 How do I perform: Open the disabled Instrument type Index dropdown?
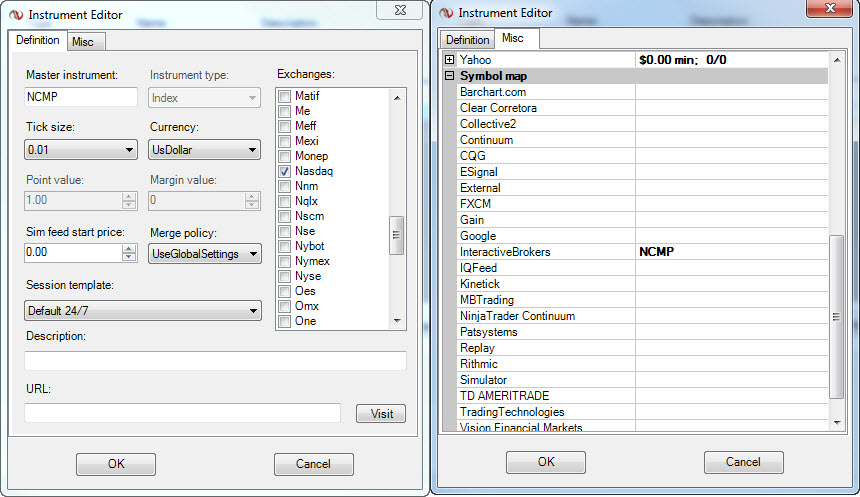[204, 98]
